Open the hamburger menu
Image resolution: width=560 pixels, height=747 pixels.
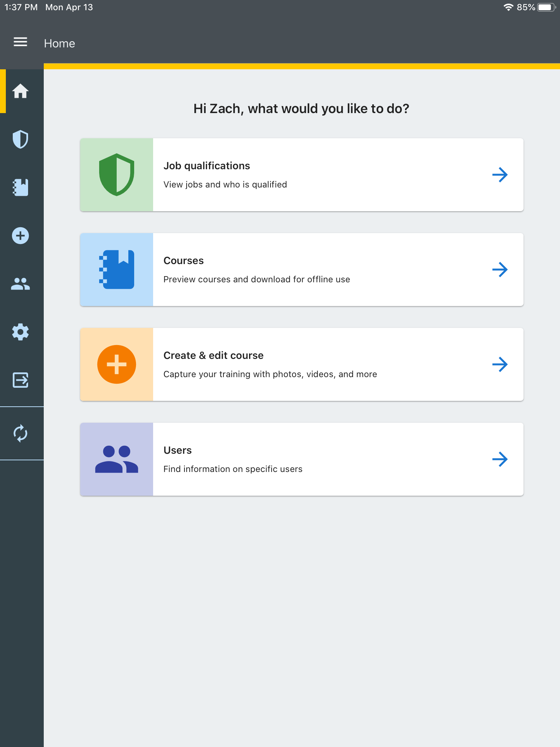point(20,42)
